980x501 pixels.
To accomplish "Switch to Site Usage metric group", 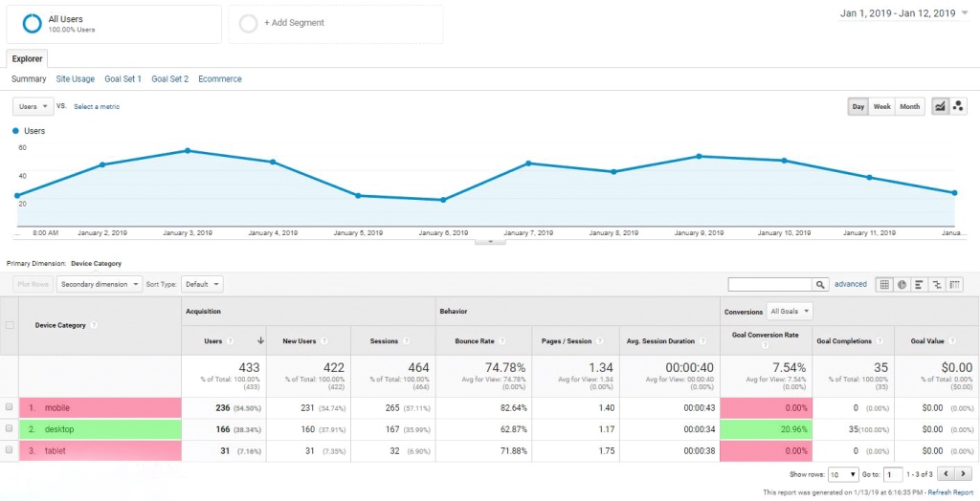I will pyautogui.click(x=75, y=78).
